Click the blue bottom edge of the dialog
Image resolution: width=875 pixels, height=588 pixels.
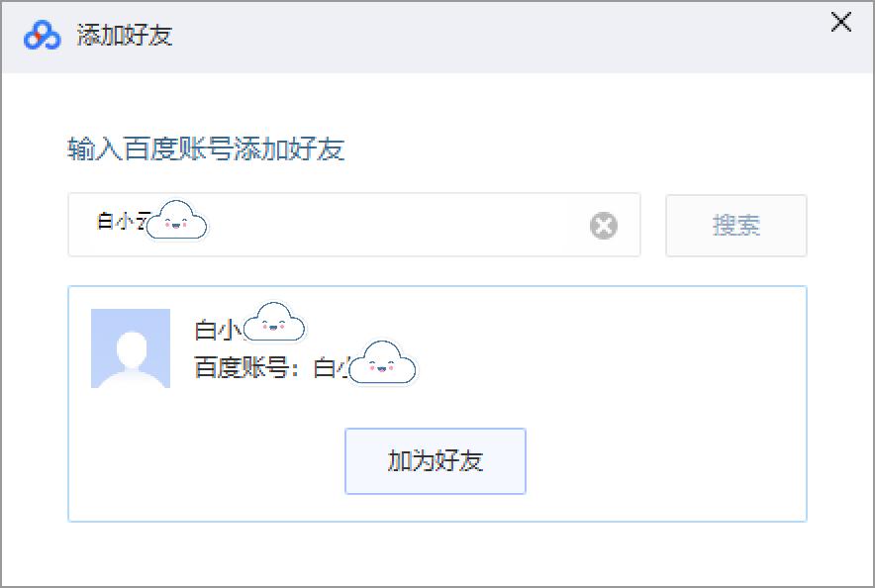[x=437, y=583]
